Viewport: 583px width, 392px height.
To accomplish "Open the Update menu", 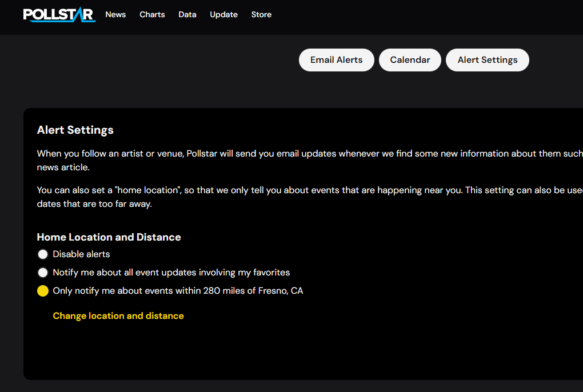I will [224, 14].
